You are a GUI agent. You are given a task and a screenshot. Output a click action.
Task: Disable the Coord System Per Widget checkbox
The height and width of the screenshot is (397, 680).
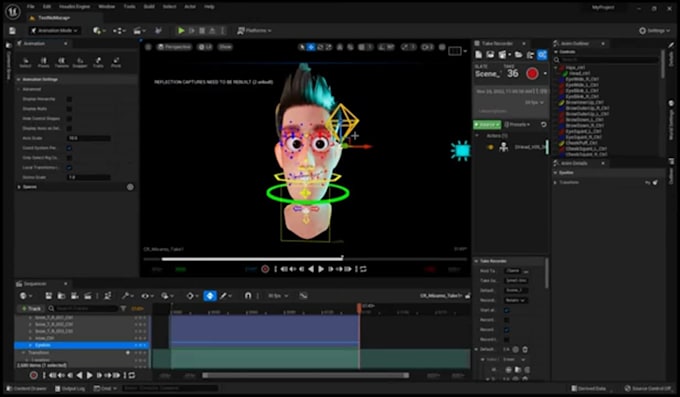tap(69, 148)
